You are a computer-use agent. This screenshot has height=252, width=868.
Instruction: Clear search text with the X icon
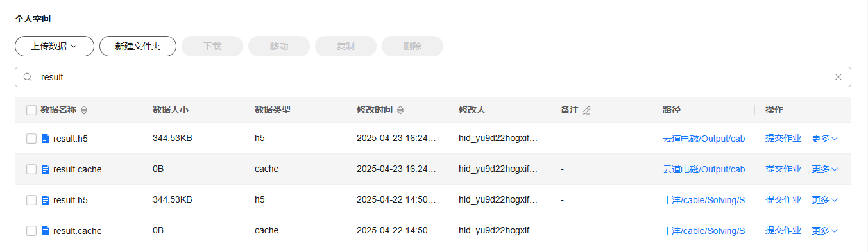coord(838,77)
